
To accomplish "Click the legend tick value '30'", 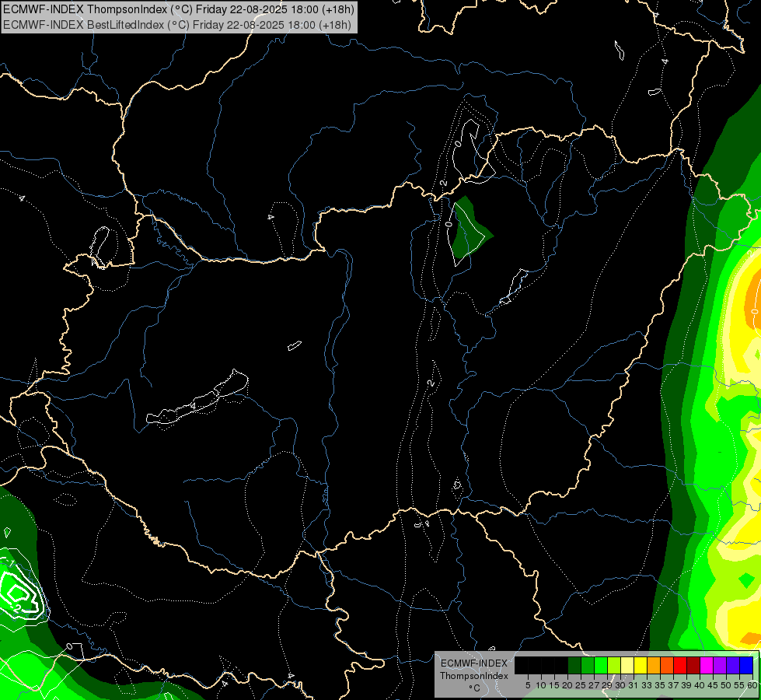I will pos(621,685).
